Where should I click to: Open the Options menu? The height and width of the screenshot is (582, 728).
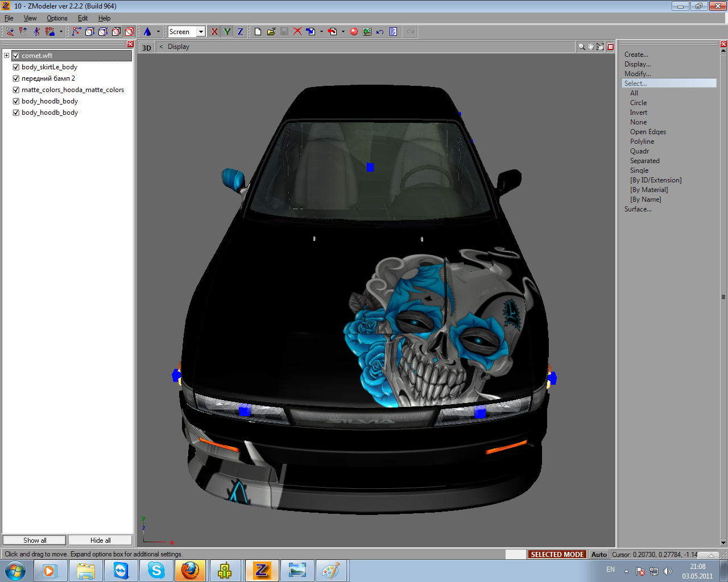click(x=57, y=18)
